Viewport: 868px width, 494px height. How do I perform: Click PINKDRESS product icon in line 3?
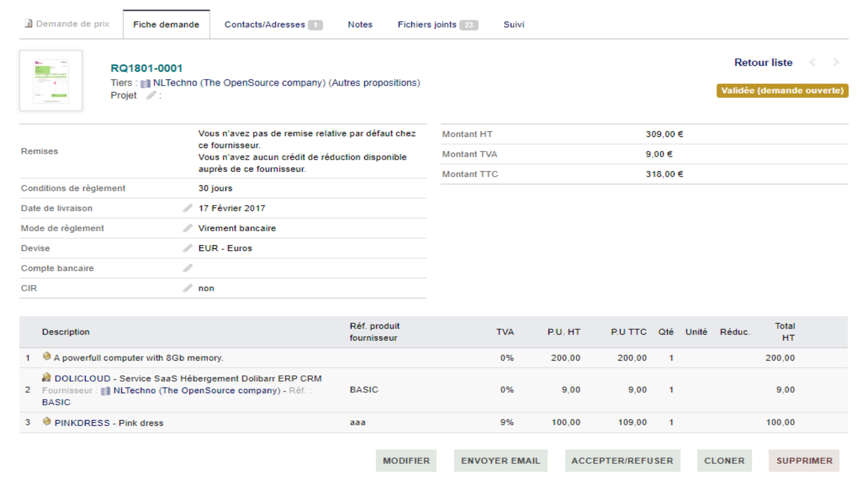[x=47, y=421]
